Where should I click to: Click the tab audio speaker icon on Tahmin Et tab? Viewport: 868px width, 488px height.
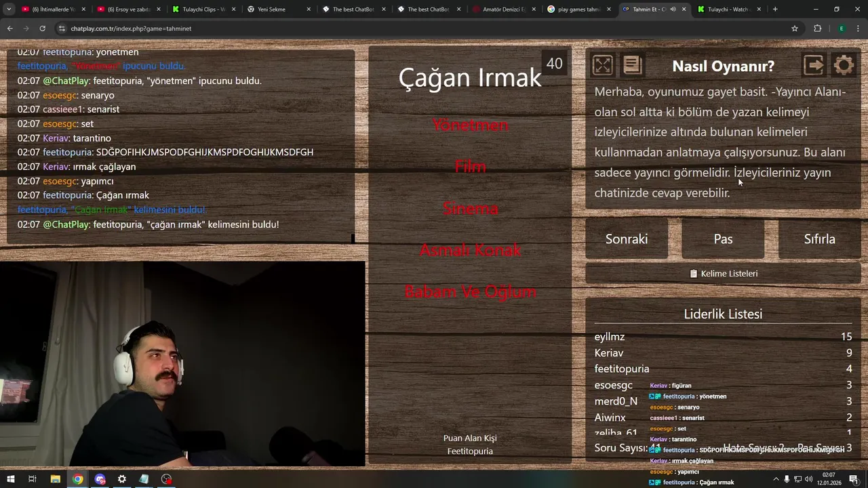click(x=673, y=9)
